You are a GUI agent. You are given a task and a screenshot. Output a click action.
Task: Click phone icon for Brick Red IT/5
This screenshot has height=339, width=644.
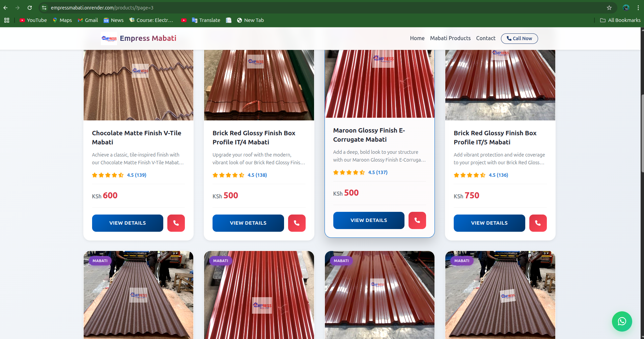click(538, 223)
